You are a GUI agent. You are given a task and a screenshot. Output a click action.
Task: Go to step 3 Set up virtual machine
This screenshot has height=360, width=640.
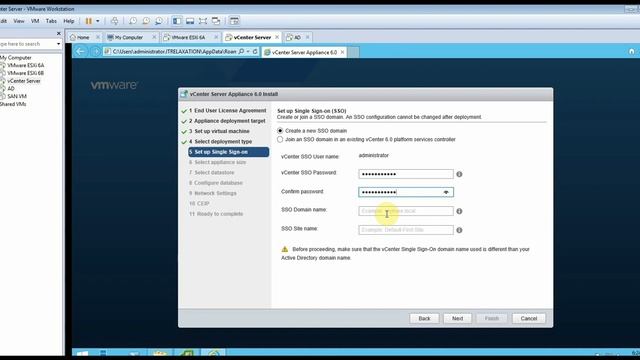[219, 131]
